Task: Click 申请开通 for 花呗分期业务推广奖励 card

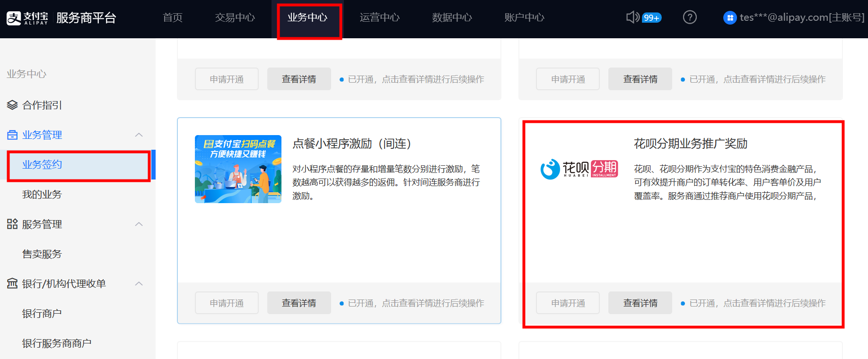Action: pos(568,303)
